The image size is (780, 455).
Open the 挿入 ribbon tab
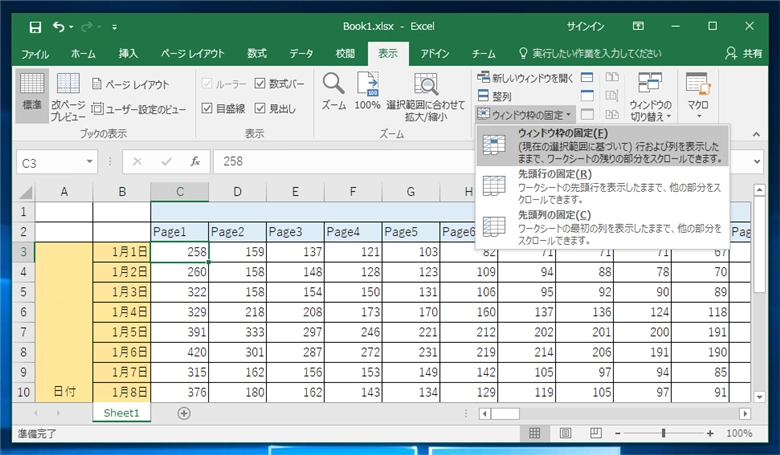click(x=128, y=54)
